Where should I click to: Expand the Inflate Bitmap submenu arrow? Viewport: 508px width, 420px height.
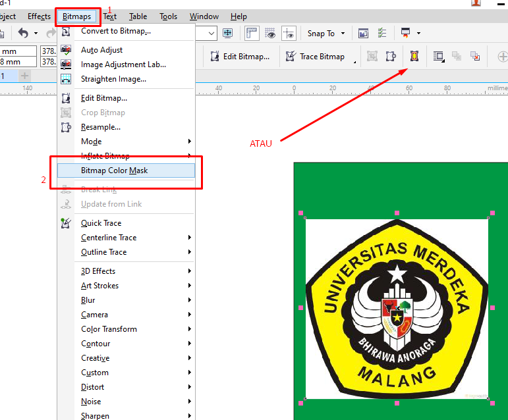tap(190, 155)
